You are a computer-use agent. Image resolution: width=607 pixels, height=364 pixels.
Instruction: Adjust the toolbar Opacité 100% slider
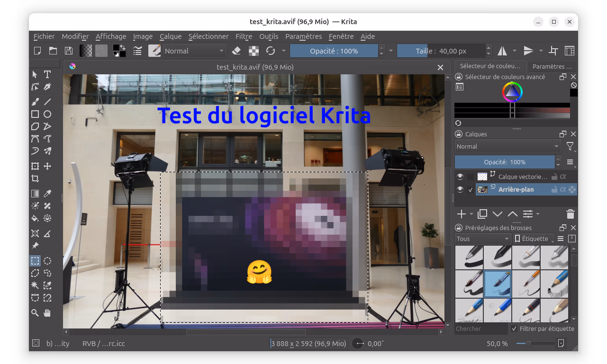[334, 51]
